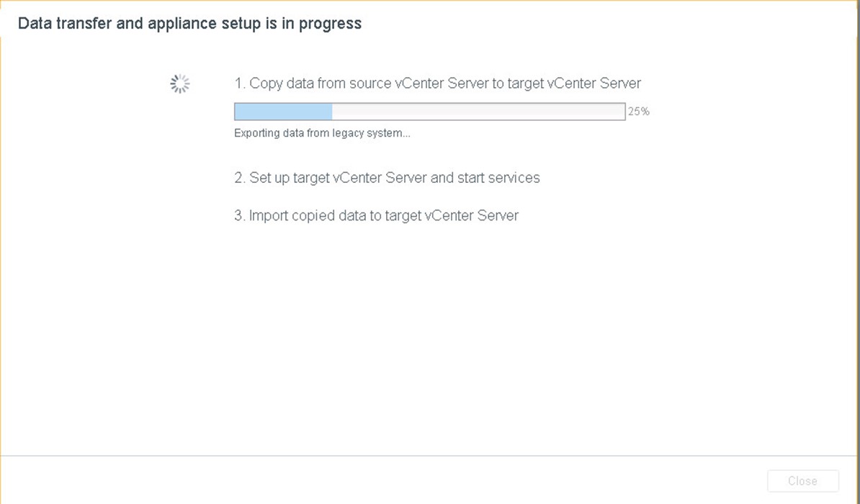The image size is (860, 504).
Task: Select the 'Exporting data from legacy system...' status text
Action: [322, 133]
